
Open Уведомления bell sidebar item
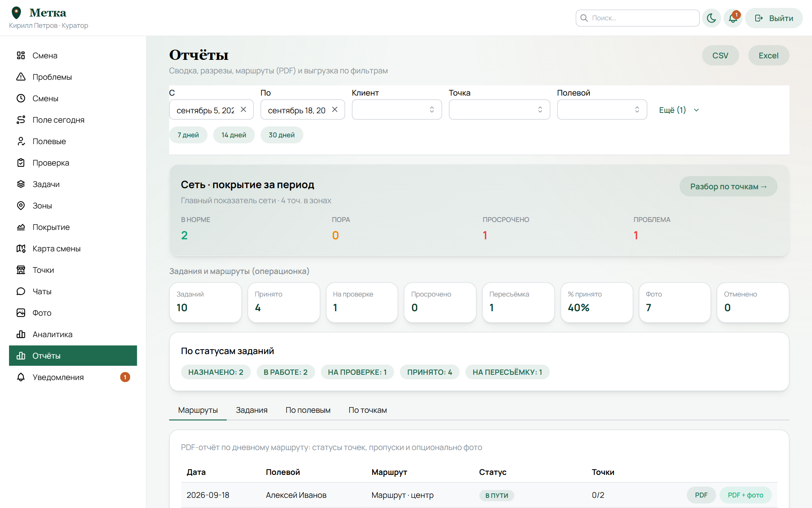tap(73, 377)
